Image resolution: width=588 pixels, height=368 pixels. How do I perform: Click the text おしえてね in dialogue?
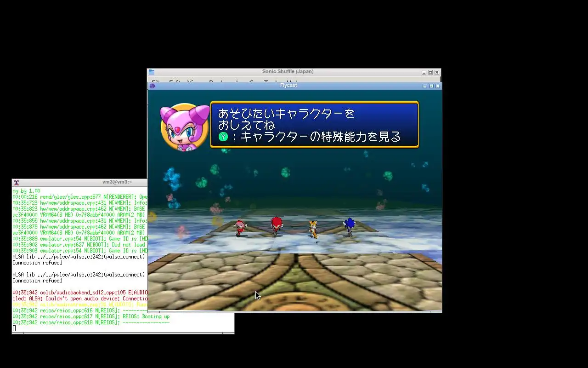246,125
